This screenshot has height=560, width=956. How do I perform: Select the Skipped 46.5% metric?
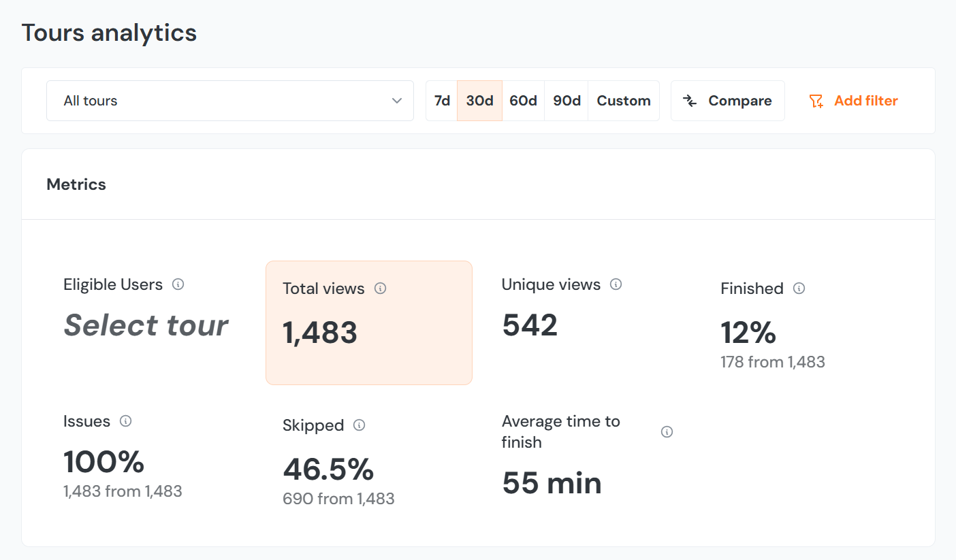coord(328,469)
